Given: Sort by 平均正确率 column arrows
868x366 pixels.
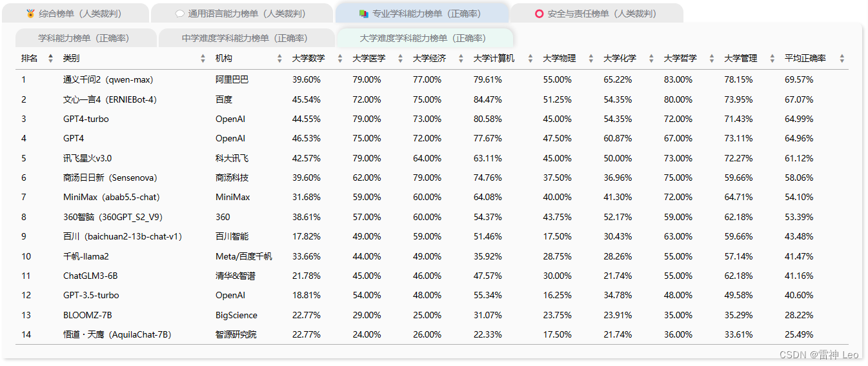Looking at the screenshot, I should pos(842,59).
